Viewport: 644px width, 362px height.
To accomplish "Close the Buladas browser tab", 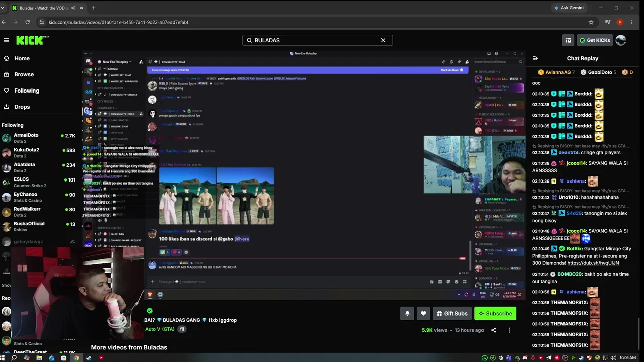I will click(82, 8).
